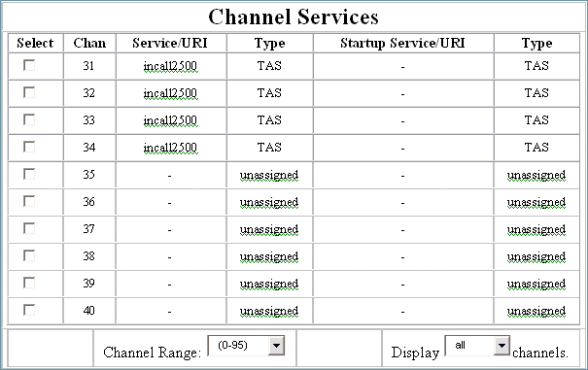The height and width of the screenshot is (370, 588).
Task: Click channel number 38 cell
Action: pos(88,256)
